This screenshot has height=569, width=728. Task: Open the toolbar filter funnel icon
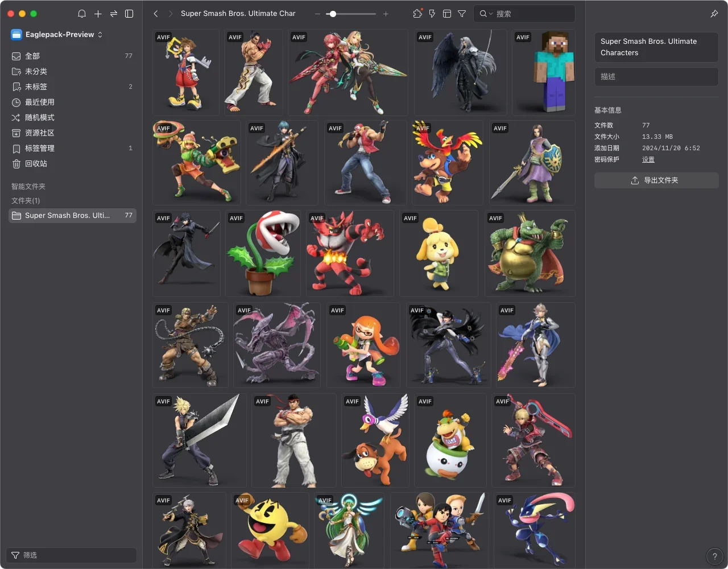point(462,14)
